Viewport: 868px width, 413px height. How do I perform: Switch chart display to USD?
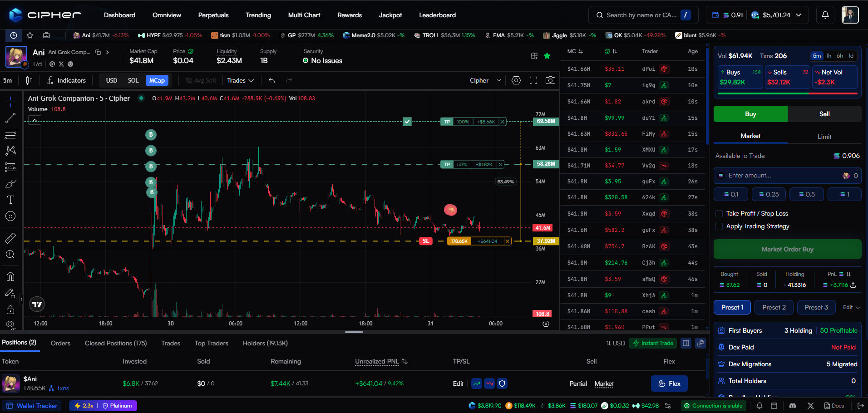click(x=111, y=80)
